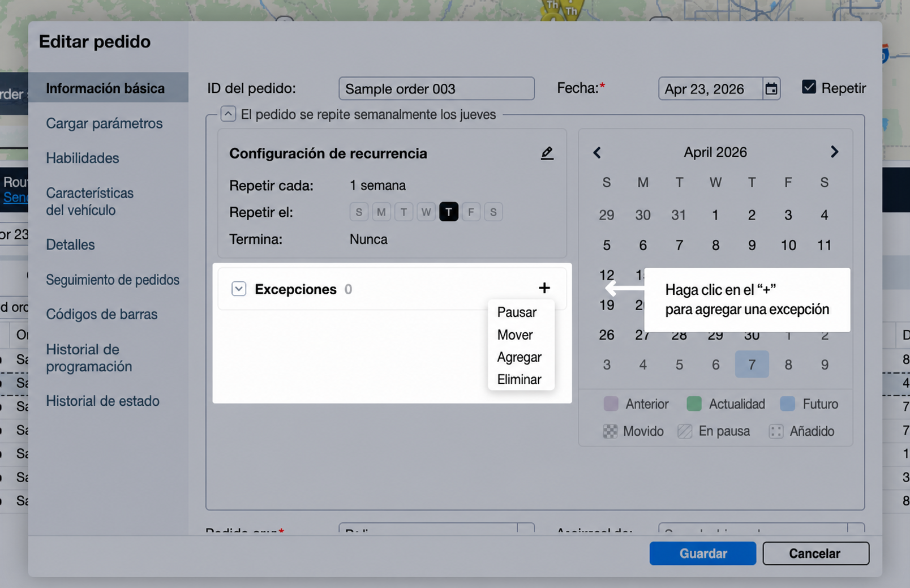Open Historial de programación
The height and width of the screenshot is (588, 910).
tap(89, 358)
